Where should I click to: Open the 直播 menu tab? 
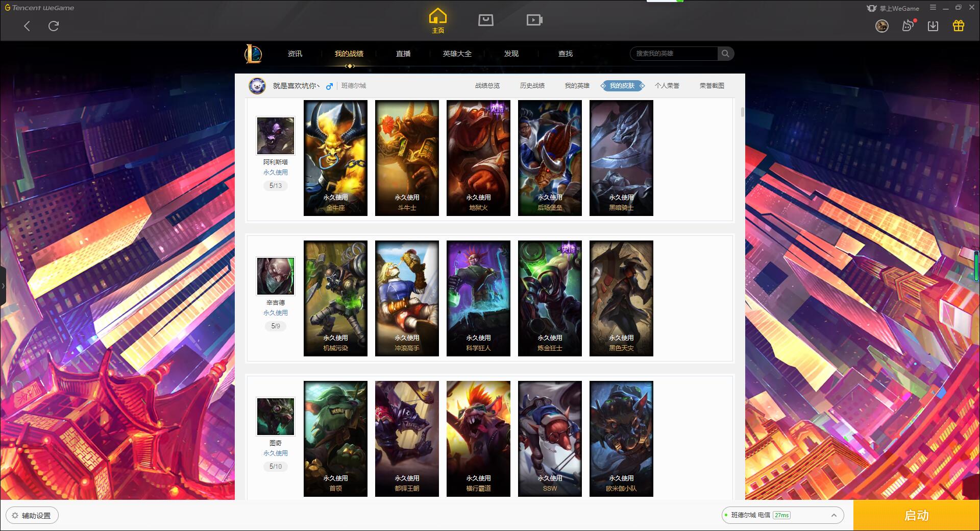click(x=403, y=54)
